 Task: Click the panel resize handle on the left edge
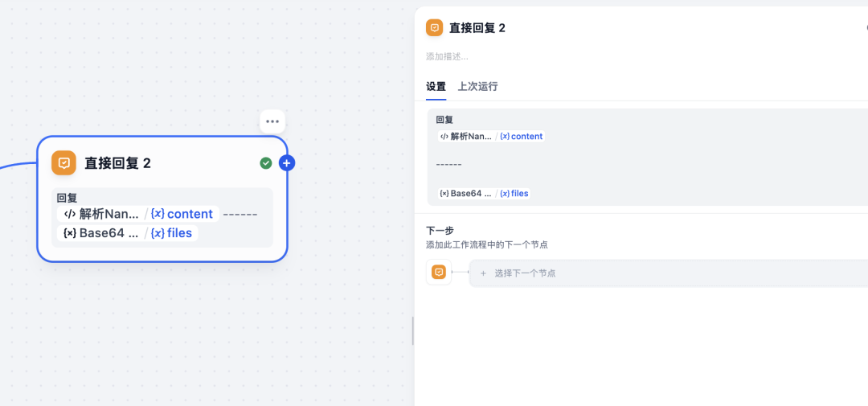coord(413,331)
